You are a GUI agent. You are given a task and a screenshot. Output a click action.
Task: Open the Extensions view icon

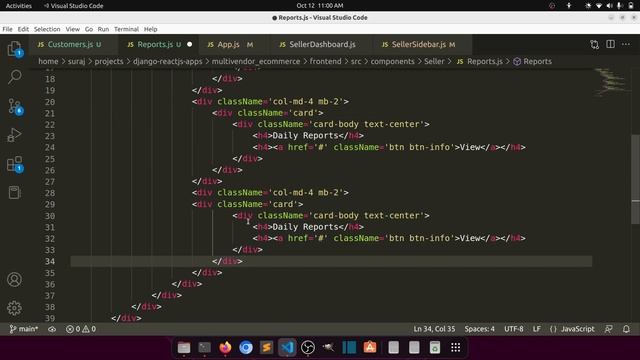[x=15, y=164]
